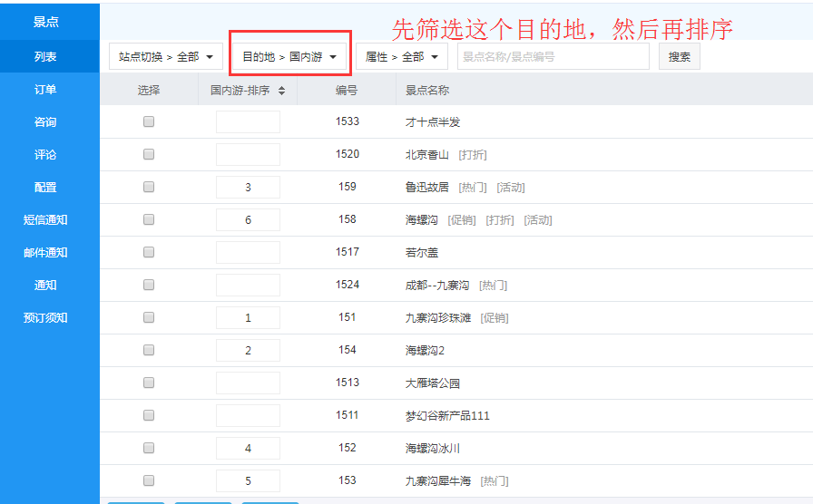Viewport: 813px width, 504px height.
Task: Click the sort order field for 海螺沟
Action: [248, 219]
